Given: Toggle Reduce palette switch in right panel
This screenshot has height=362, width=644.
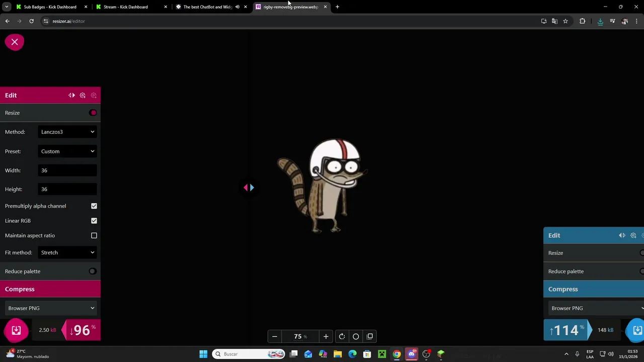Looking at the screenshot, I should pyautogui.click(x=641, y=271).
